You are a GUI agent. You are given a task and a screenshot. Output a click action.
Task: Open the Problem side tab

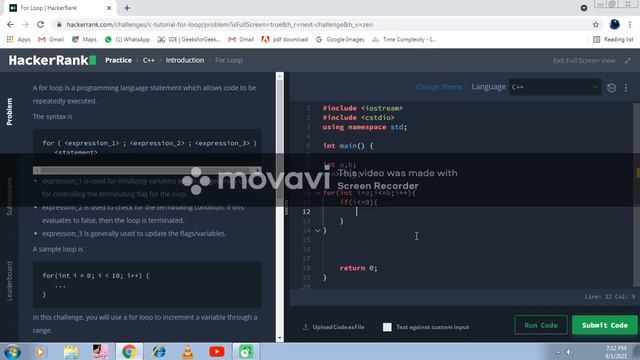pyautogui.click(x=9, y=111)
